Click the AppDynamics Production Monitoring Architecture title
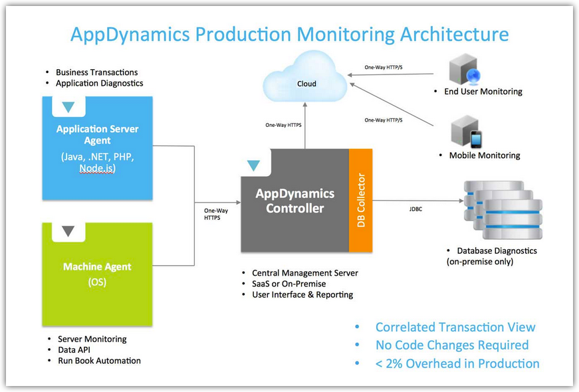 [x=290, y=35]
